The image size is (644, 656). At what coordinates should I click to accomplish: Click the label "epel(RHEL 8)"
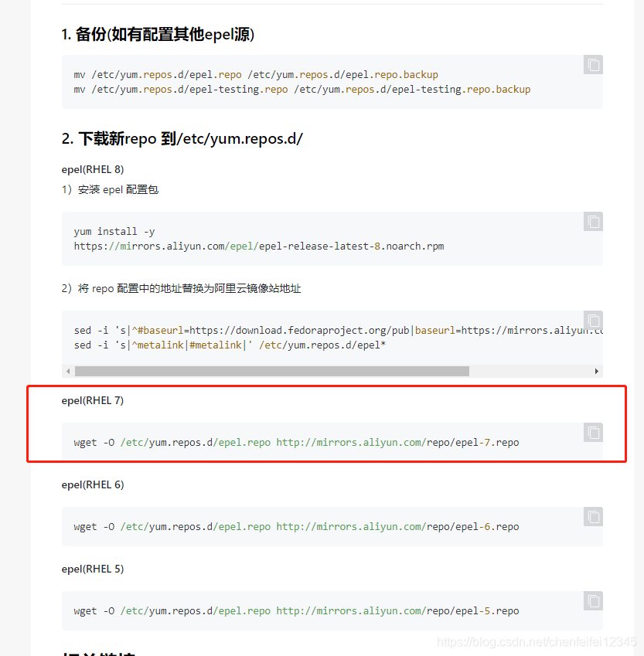[93, 169]
